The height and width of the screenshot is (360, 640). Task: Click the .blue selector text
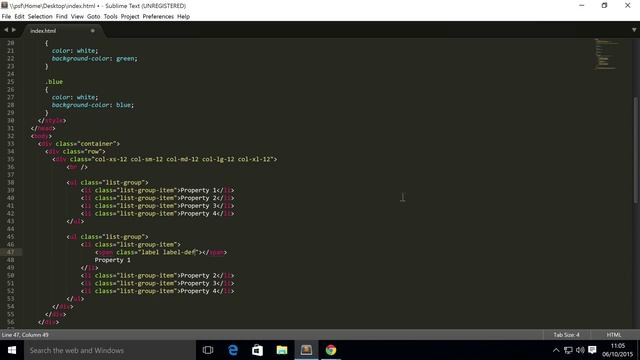click(x=54, y=82)
